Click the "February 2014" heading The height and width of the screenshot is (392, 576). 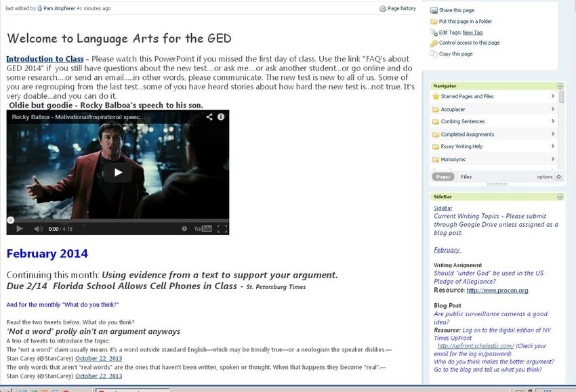47,254
